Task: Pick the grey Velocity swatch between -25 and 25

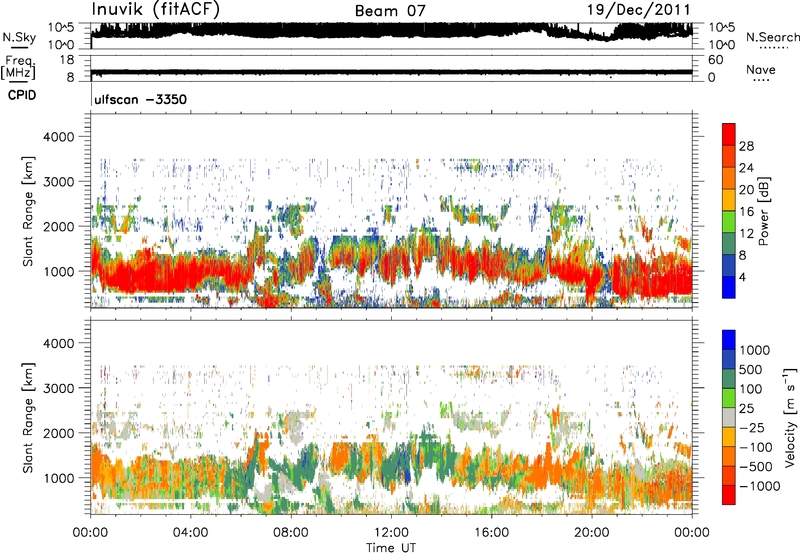Action: click(729, 417)
